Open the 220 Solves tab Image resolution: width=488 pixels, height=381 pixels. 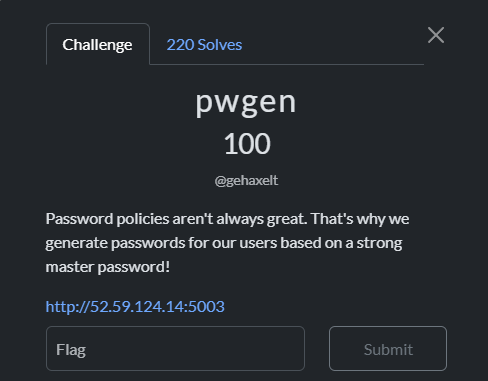[x=204, y=45]
